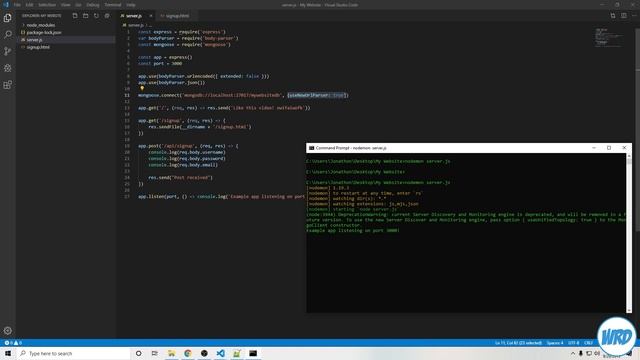
Task: Open Task View on the taskbar
Action: pyautogui.click(x=155, y=353)
